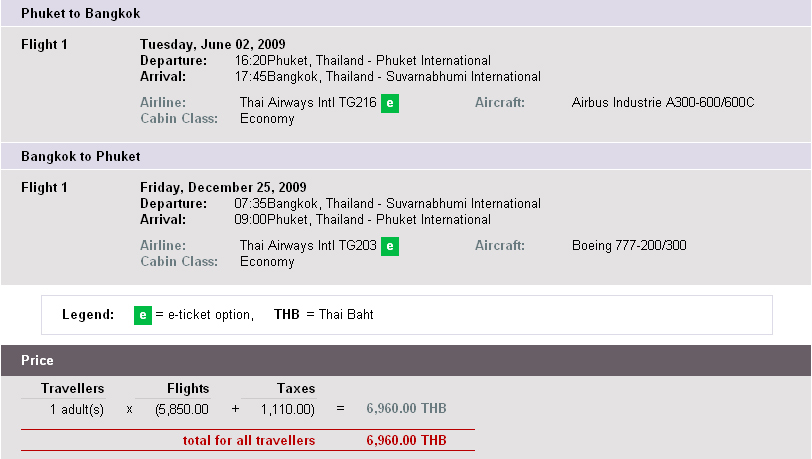
Task: Click the 1,110.00 taxes amount
Action: pyautogui.click(x=287, y=410)
